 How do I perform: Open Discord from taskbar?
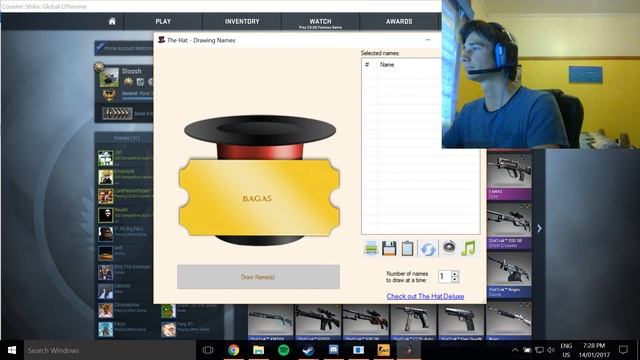[x=333, y=350]
